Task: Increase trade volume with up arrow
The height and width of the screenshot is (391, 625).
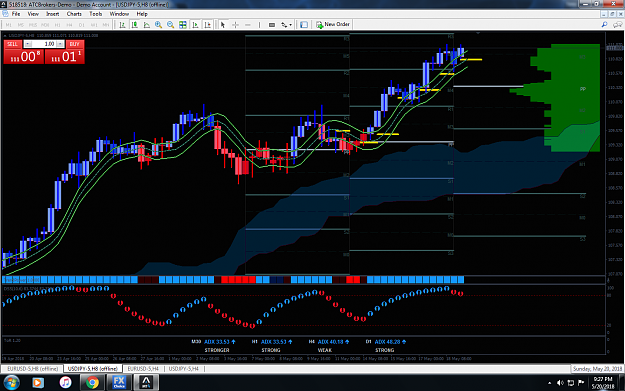Action: click(60, 44)
